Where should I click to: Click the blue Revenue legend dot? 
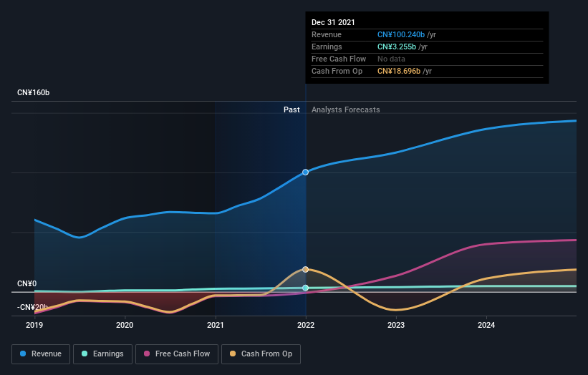point(23,354)
